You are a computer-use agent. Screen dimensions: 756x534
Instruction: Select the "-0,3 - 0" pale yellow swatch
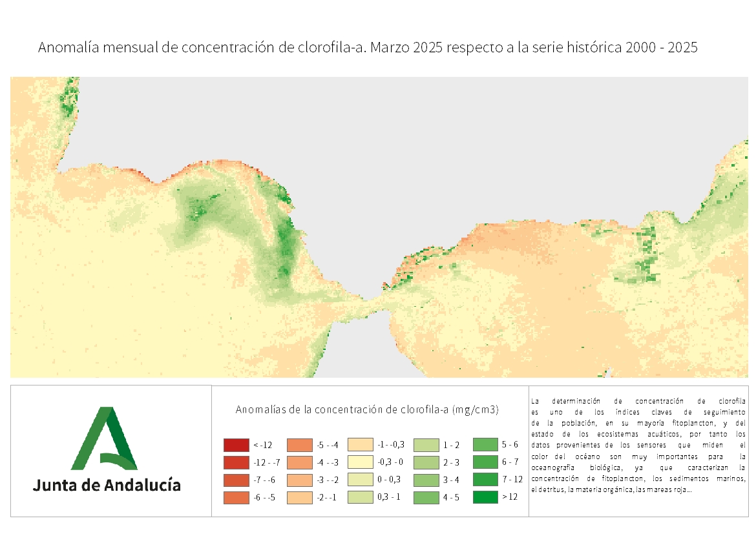tap(361, 462)
